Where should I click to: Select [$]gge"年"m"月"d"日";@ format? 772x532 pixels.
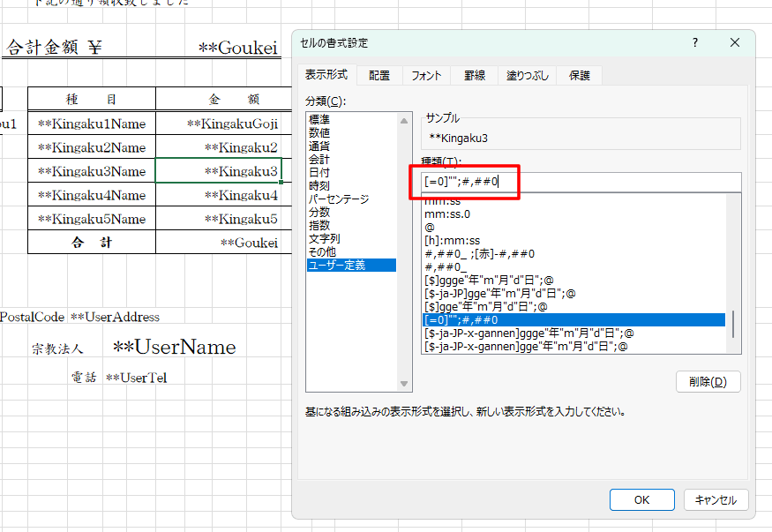574,307
